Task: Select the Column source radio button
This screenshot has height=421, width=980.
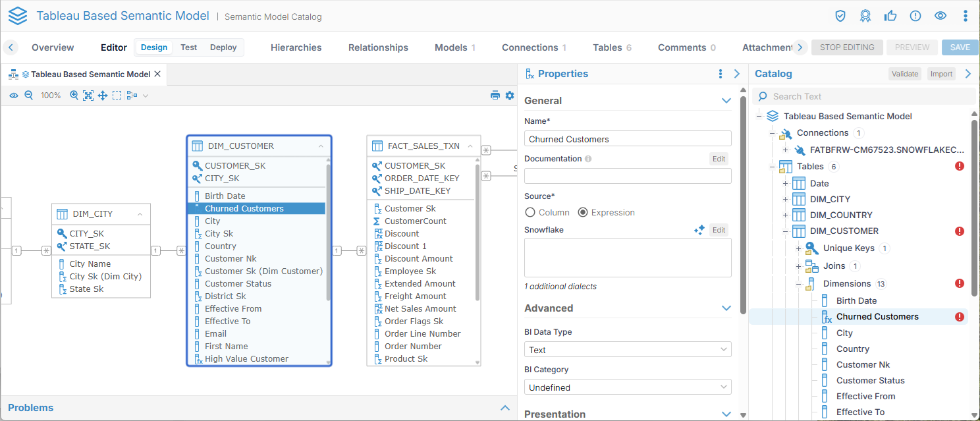Action: point(530,212)
